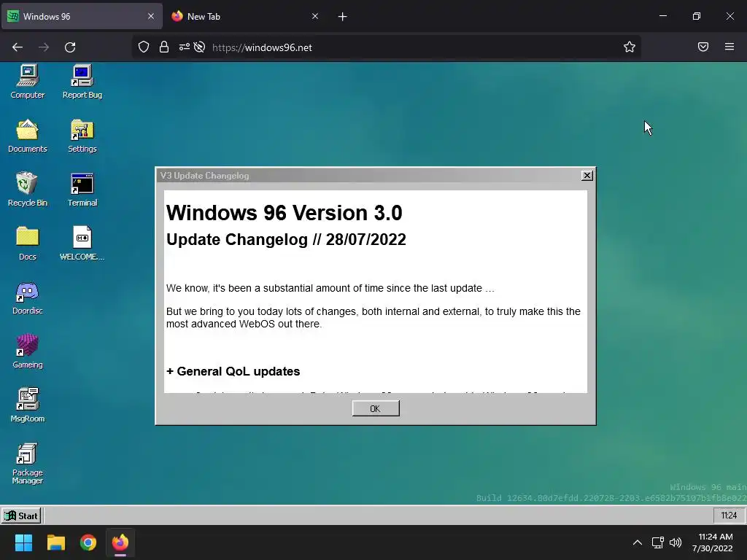The height and width of the screenshot is (560, 747).
Task: Close the Windows 96 browser tab
Action: click(150, 16)
